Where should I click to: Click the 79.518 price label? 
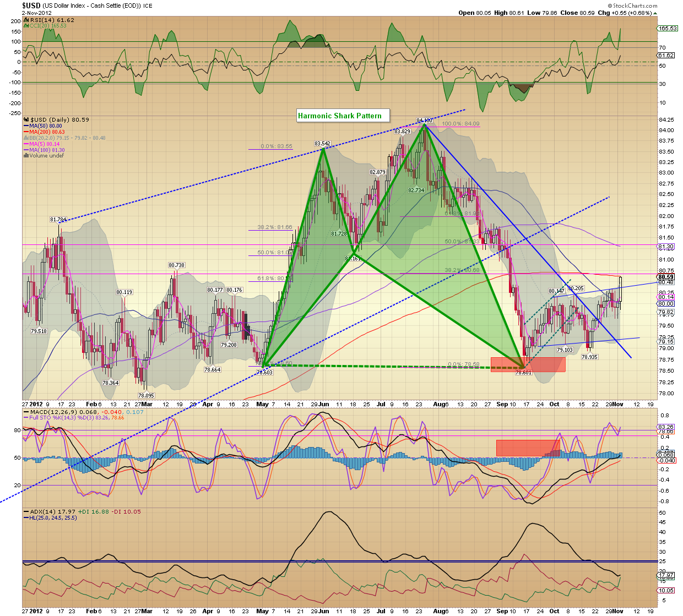click(x=39, y=331)
